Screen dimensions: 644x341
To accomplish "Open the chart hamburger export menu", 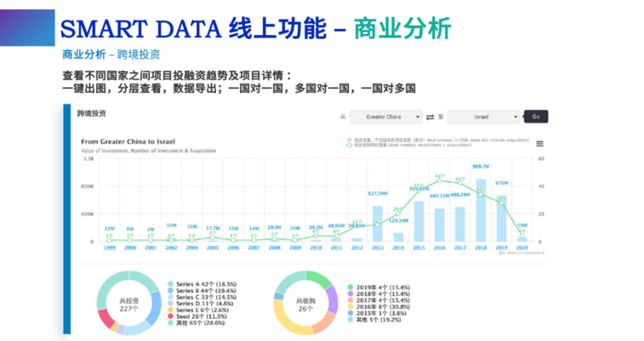I will click(540, 144).
